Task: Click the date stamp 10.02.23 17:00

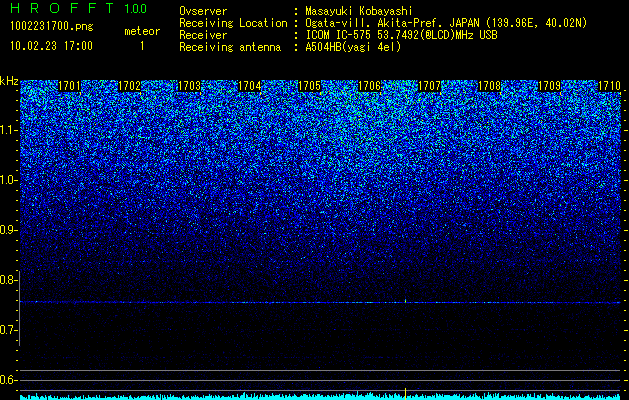Action: [51, 46]
